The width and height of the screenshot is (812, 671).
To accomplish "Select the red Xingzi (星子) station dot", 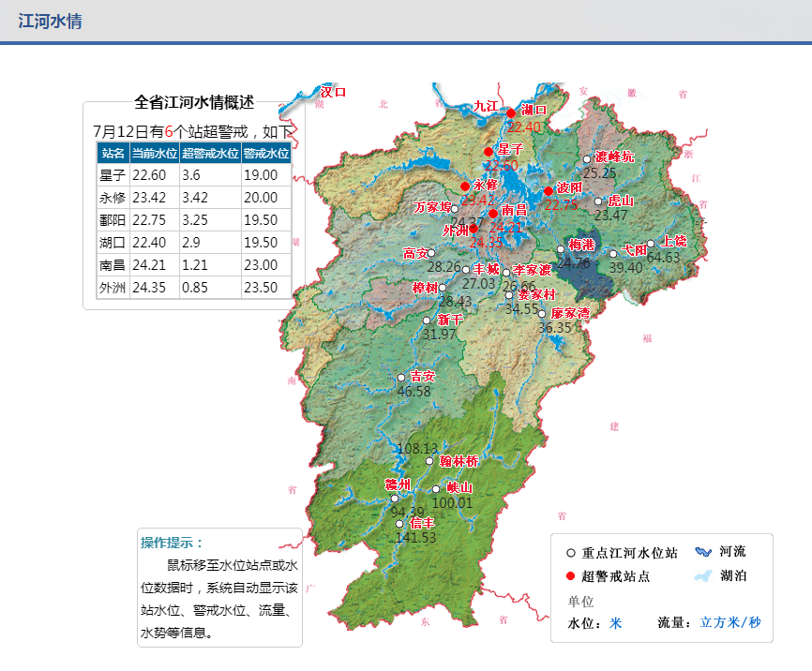I will click(x=489, y=152).
